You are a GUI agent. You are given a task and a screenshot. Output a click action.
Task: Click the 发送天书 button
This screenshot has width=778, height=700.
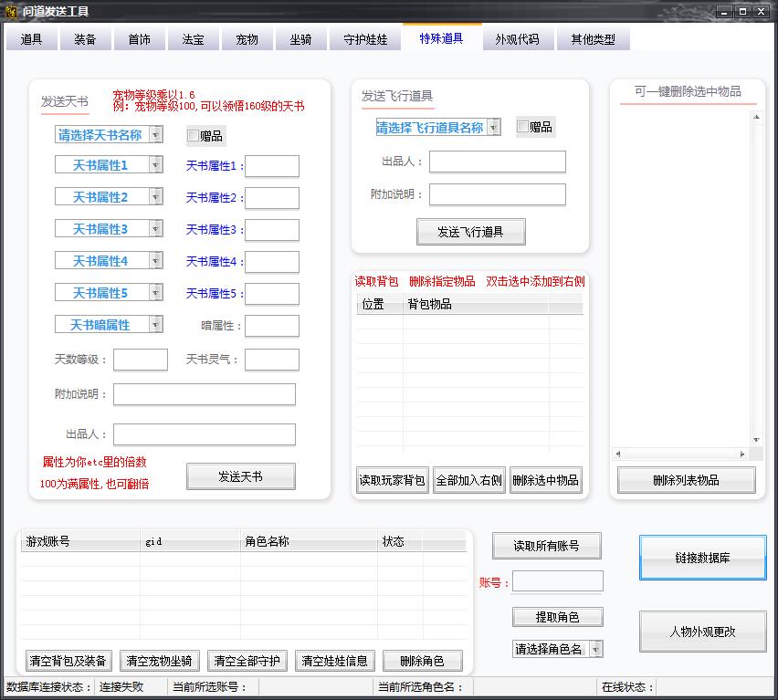241,476
